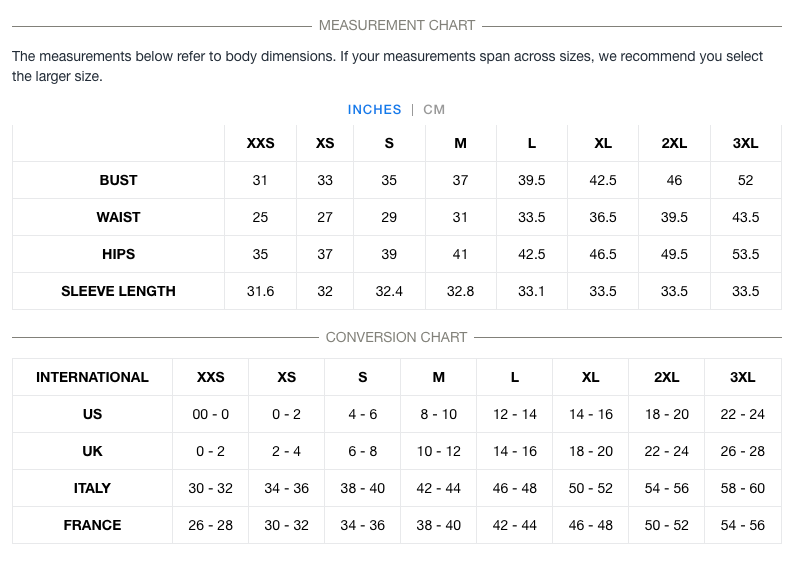793x561 pixels.
Task: Click the Italy size cell 58 - 60
Action: (x=742, y=488)
